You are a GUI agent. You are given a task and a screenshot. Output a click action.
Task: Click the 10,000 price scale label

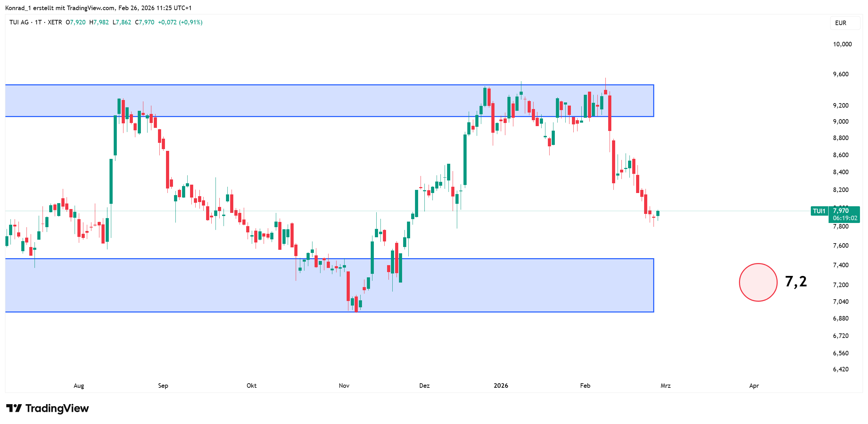coord(842,44)
